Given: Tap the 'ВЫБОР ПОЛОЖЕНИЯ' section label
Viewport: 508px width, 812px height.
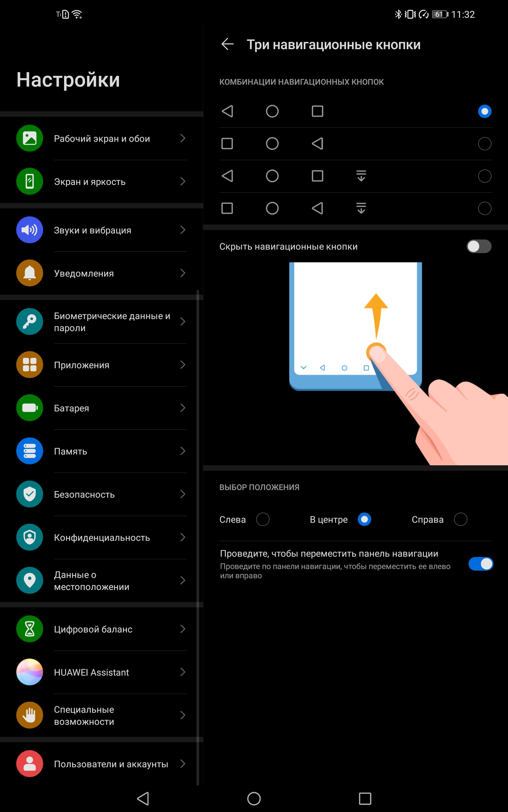Looking at the screenshot, I should tap(259, 487).
